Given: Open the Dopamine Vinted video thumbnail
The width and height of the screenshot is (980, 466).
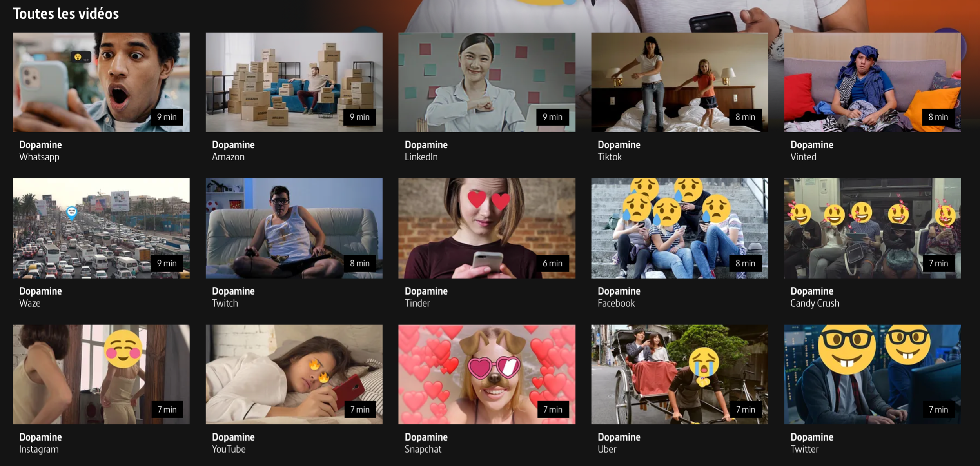Looking at the screenshot, I should click(x=873, y=82).
